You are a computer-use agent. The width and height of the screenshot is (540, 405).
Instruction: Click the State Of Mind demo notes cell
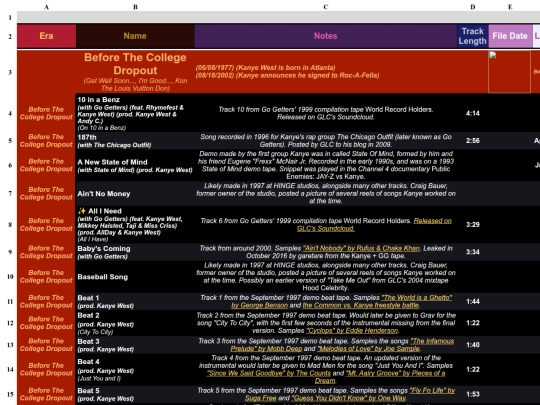(x=325, y=165)
